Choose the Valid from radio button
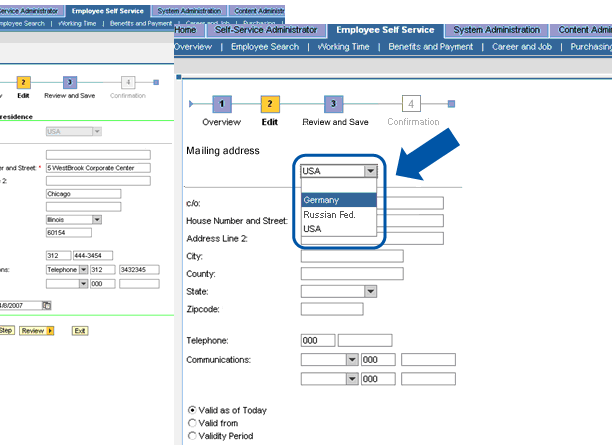 coord(192,423)
